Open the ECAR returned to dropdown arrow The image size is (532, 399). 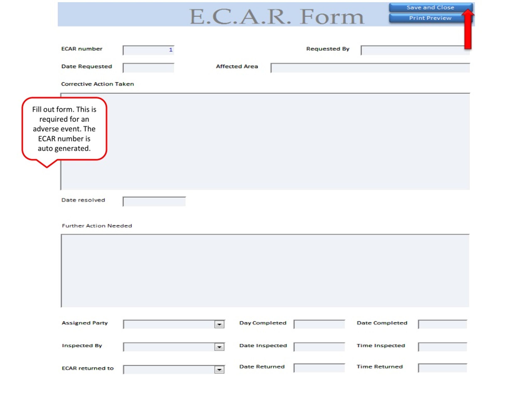point(219,370)
